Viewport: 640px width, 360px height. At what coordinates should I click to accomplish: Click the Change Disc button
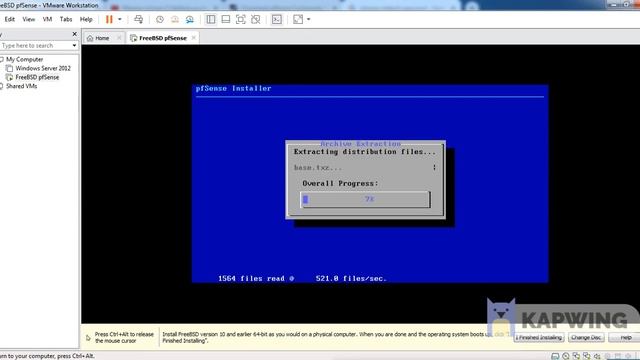coord(586,338)
